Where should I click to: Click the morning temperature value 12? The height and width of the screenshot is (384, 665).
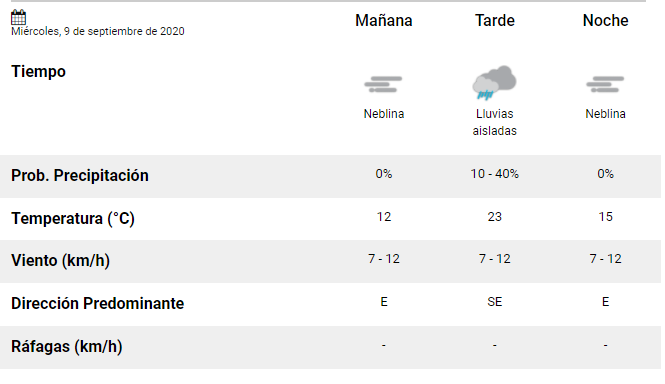pyautogui.click(x=383, y=217)
